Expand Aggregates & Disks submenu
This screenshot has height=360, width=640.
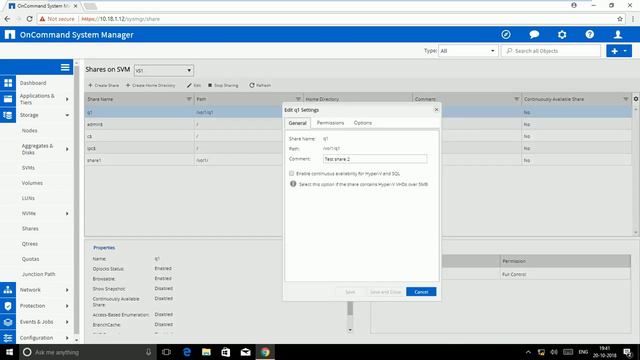(67, 149)
